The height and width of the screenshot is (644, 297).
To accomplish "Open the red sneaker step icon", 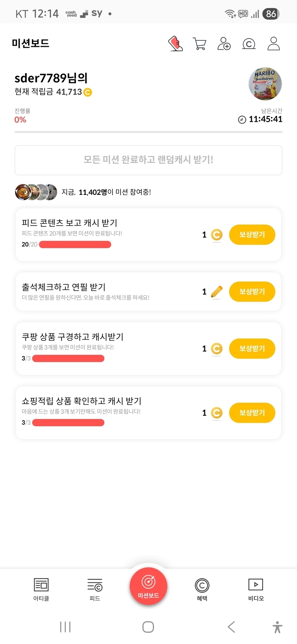I will (x=176, y=44).
